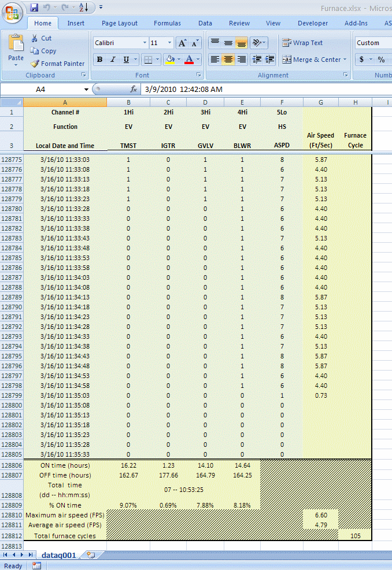Open the Office button menu
The image size is (392, 570).
(12, 13)
